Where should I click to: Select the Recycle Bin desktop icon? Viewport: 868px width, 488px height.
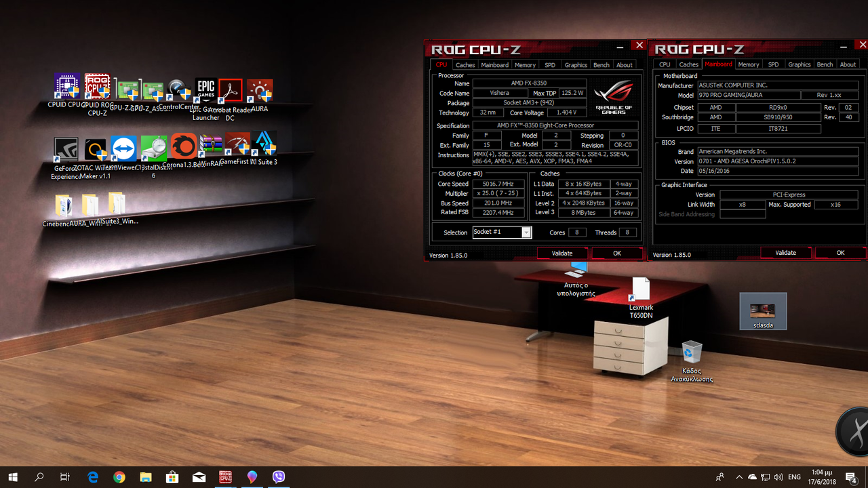click(x=692, y=352)
